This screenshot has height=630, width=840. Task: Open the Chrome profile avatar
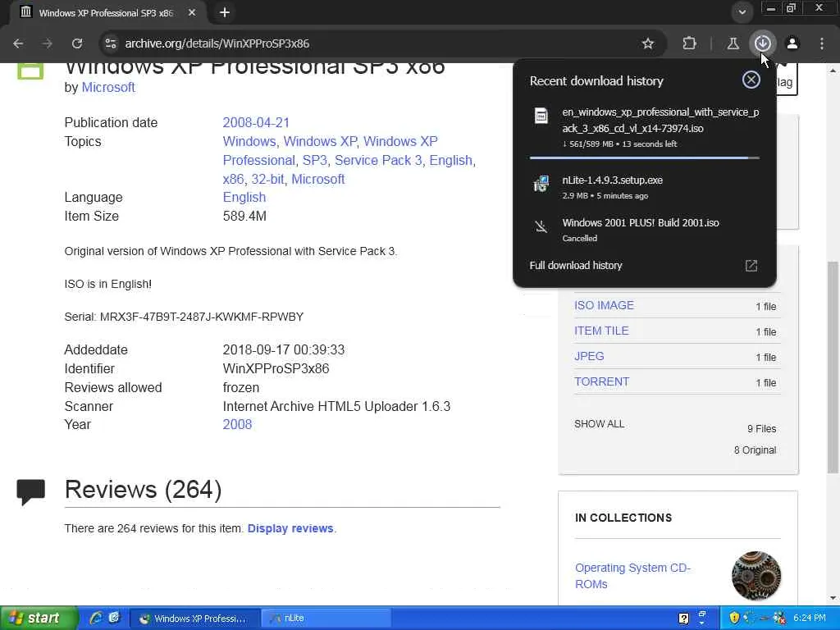pos(792,43)
